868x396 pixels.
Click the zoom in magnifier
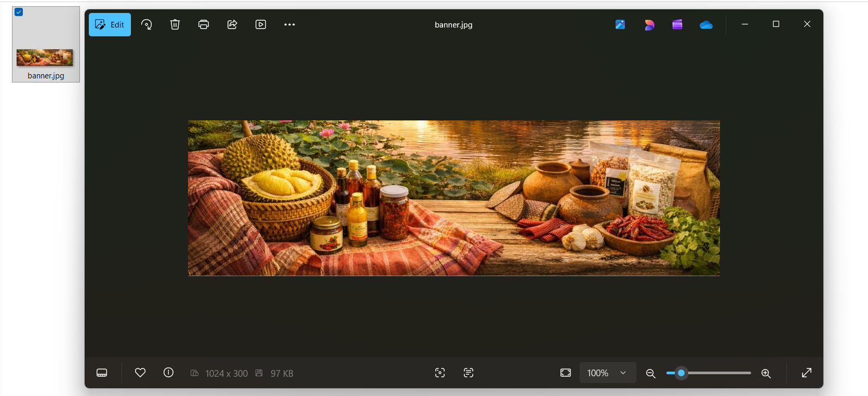pyautogui.click(x=766, y=373)
